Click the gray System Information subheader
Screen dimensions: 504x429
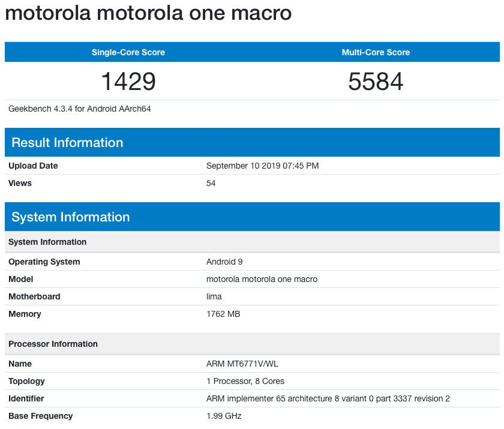tap(253, 242)
